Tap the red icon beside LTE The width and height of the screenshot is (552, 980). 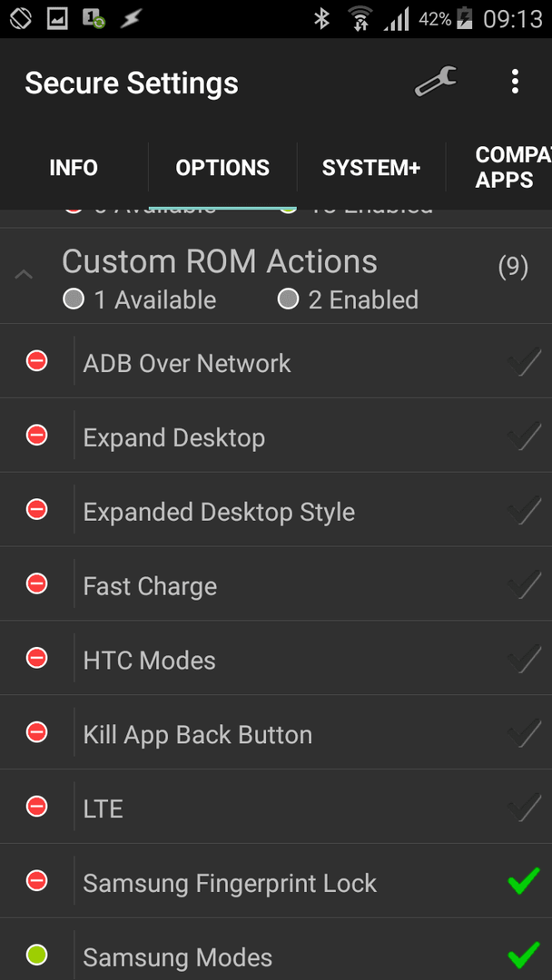37,807
